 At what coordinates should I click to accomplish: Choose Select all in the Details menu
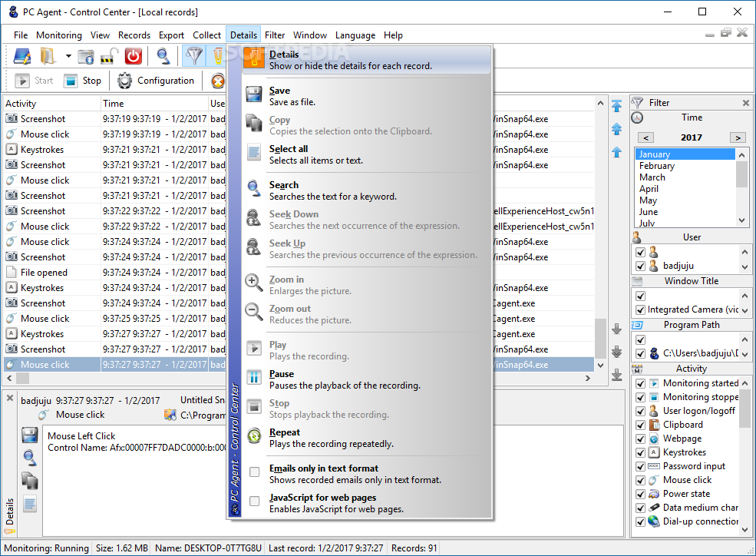[x=366, y=154]
